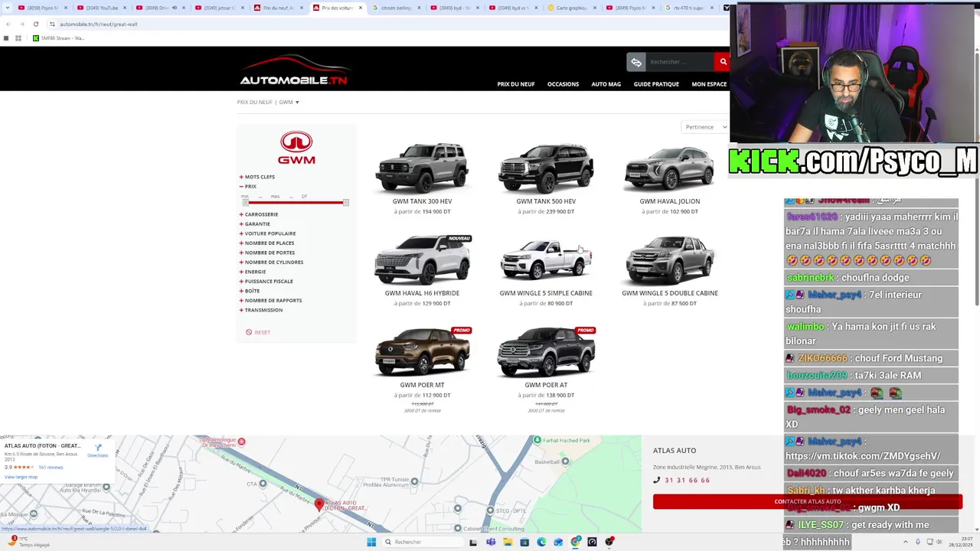Expand the BOÎTE filter
The image size is (980, 551).
250,291
